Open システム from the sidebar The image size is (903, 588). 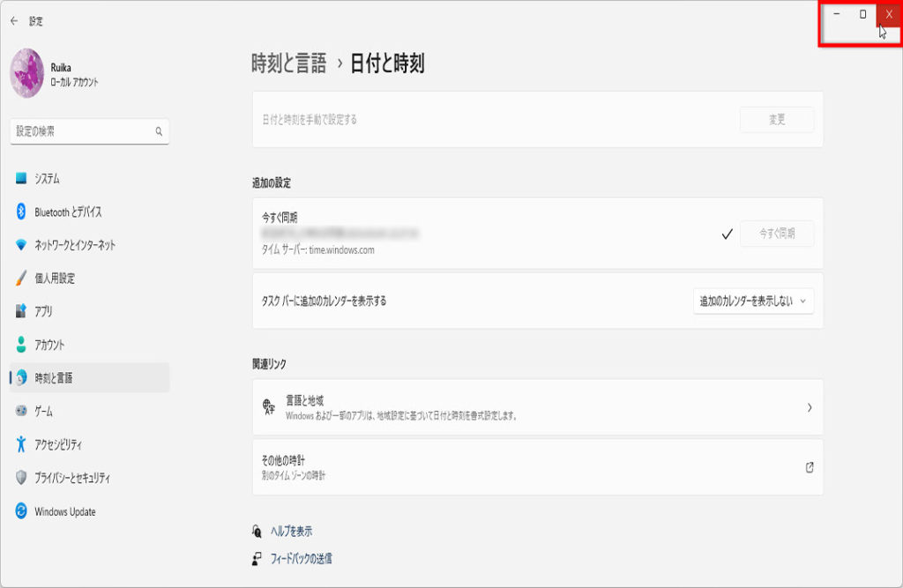(x=47, y=179)
